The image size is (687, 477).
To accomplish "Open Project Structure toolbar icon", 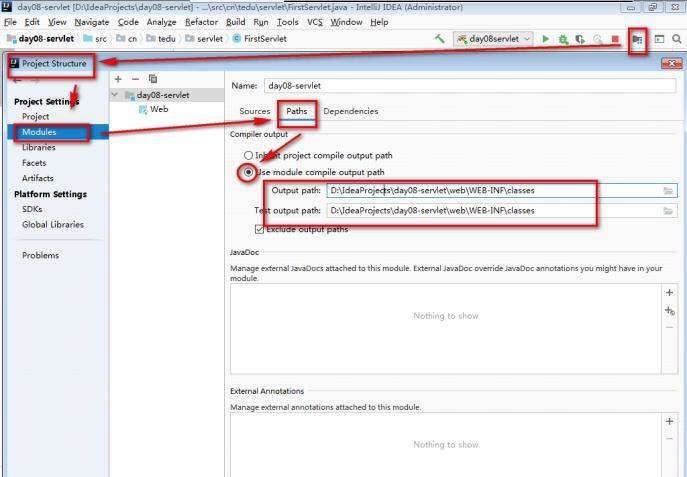I will (x=637, y=39).
